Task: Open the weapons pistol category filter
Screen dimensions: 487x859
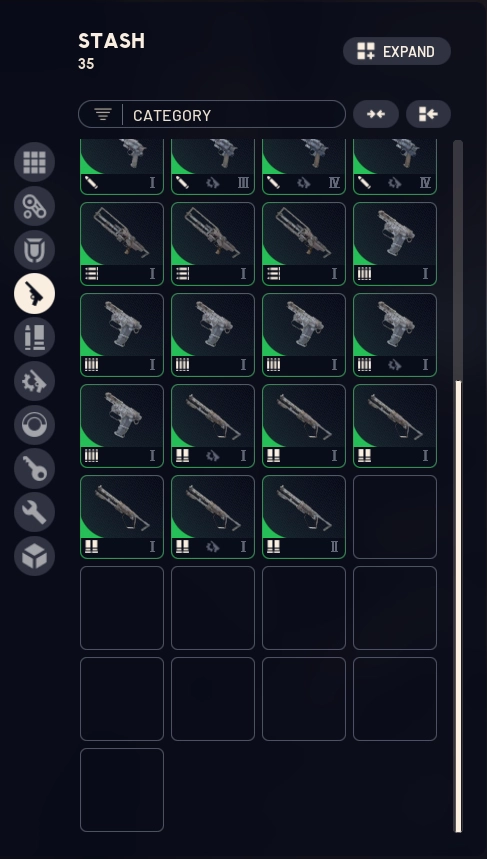Action: pyautogui.click(x=35, y=294)
